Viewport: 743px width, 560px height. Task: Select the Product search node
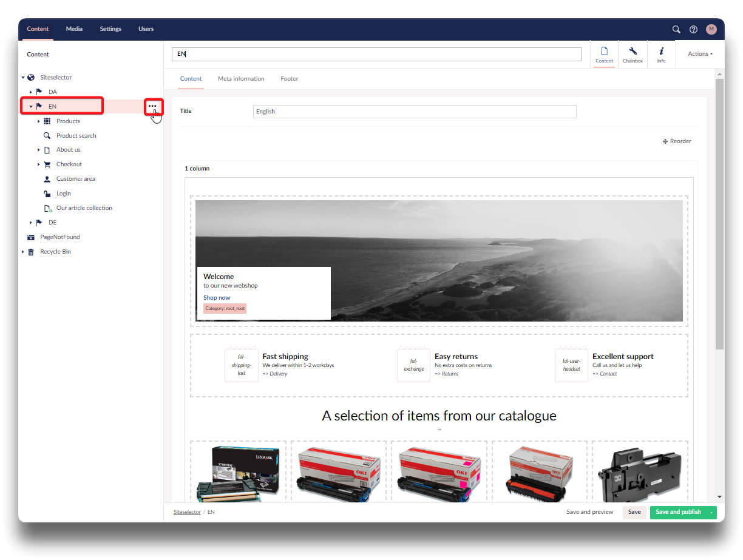[x=76, y=136]
